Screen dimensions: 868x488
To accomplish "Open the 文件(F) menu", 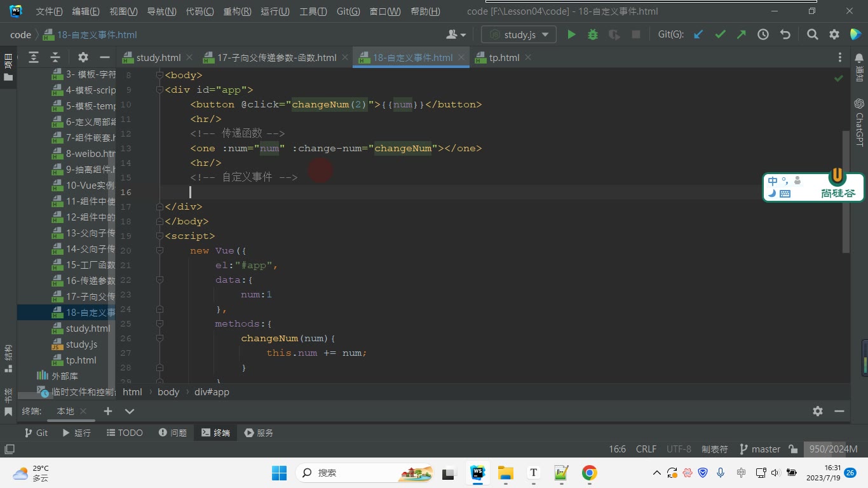I will point(49,11).
